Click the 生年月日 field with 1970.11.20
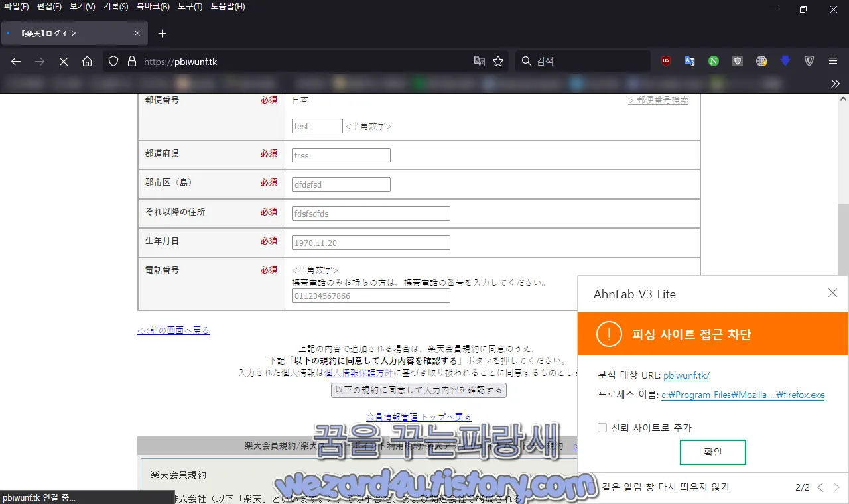 click(371, 243)
